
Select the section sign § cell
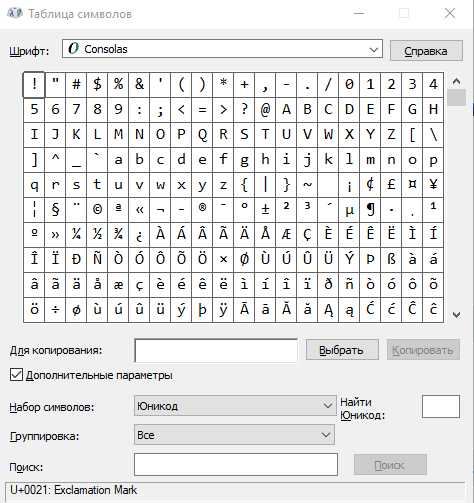[55, 210]
